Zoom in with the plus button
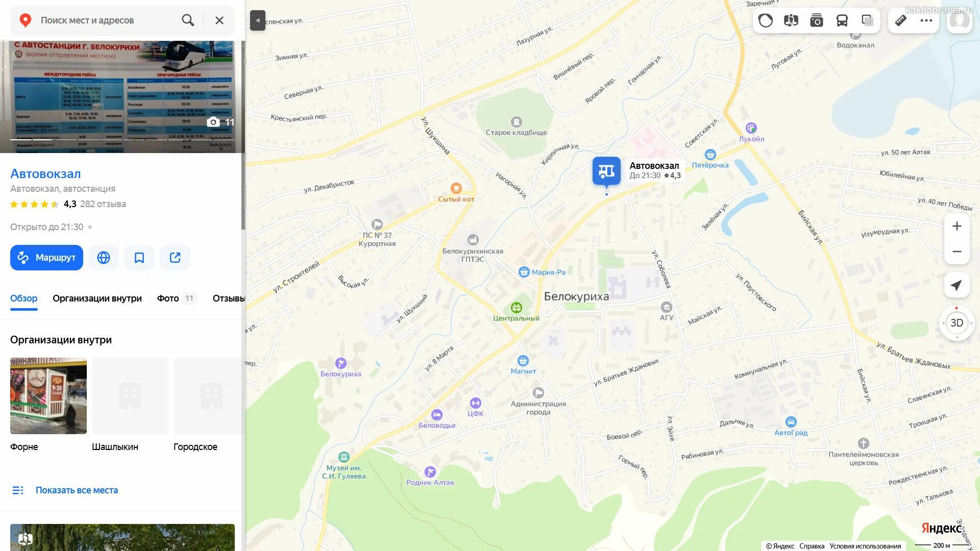 (x=957, y=226)
